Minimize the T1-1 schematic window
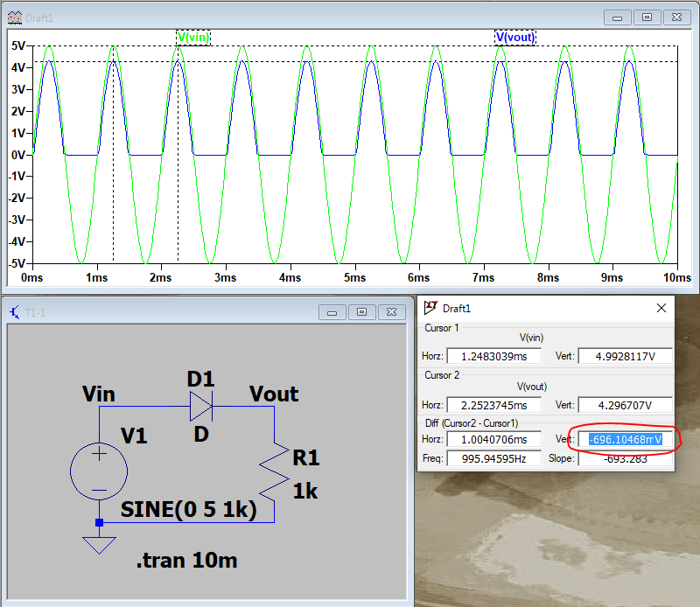700x607 pixels. click(332, 312)
